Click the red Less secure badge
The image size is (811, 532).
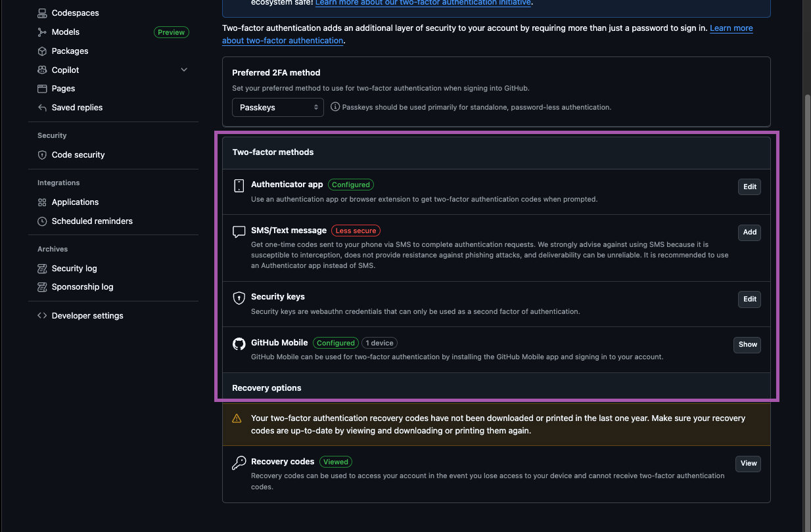(x=356, y=231)
